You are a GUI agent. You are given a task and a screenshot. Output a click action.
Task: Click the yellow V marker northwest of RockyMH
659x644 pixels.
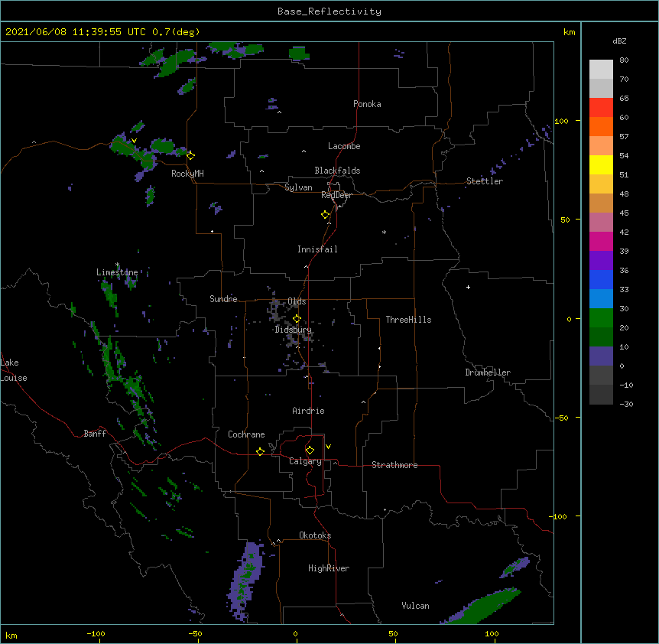point(134,141)
